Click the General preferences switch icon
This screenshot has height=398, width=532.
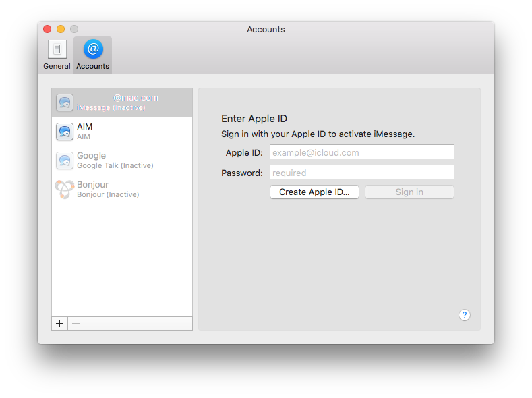57,49
